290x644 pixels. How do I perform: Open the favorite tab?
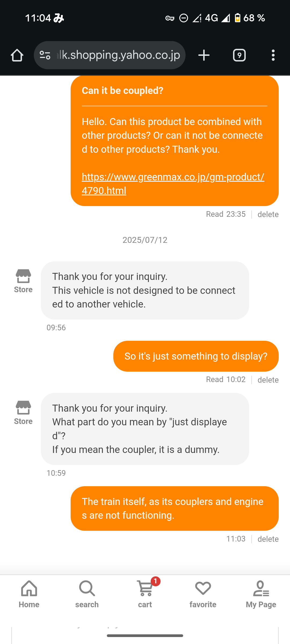(x=203, y=594)
